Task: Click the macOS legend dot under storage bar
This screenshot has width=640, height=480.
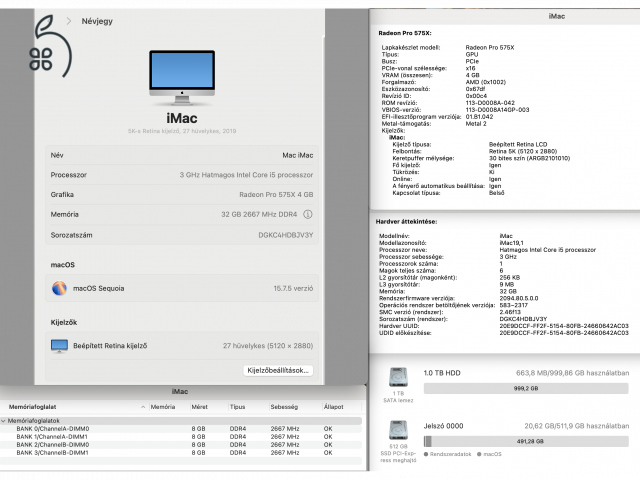Action: [x=479, y=454]
